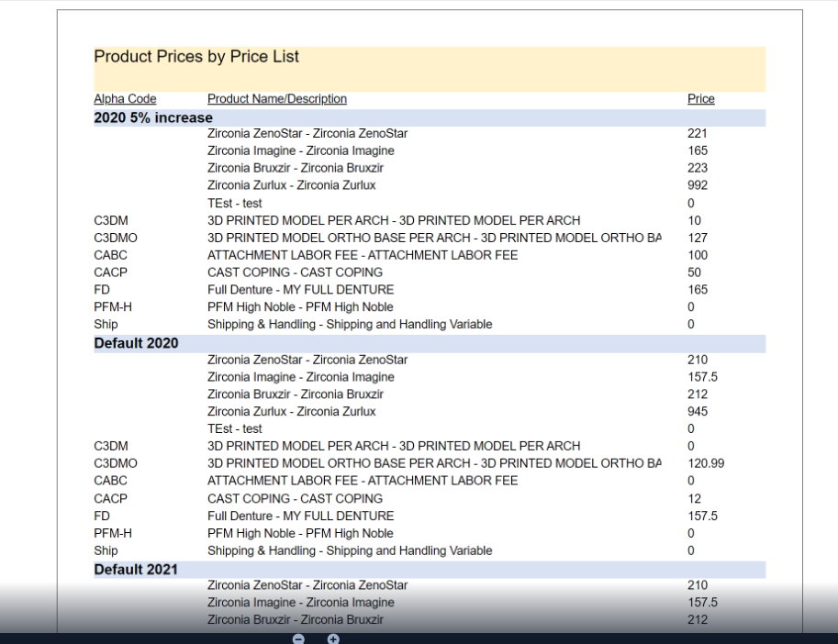Click PFM High Noble description in Default 2020 group
Viewport: 838px width, 644px height.
(300, 534)
